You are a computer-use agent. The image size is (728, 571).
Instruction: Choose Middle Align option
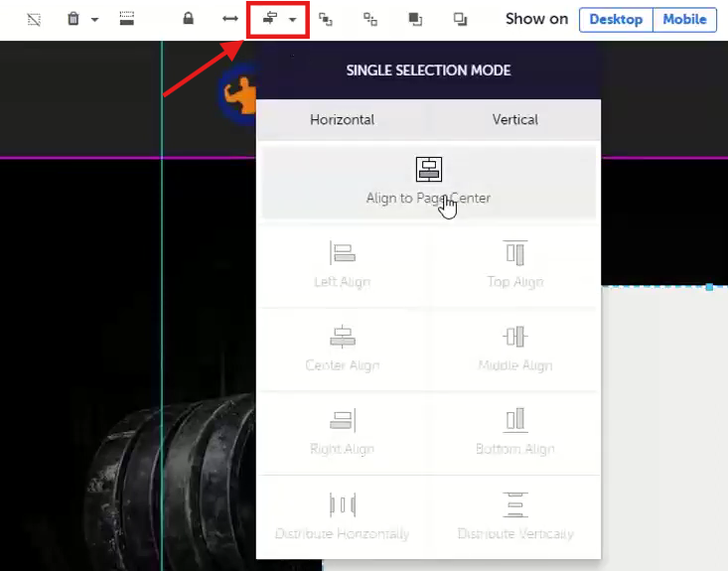[x=515, y=349]
